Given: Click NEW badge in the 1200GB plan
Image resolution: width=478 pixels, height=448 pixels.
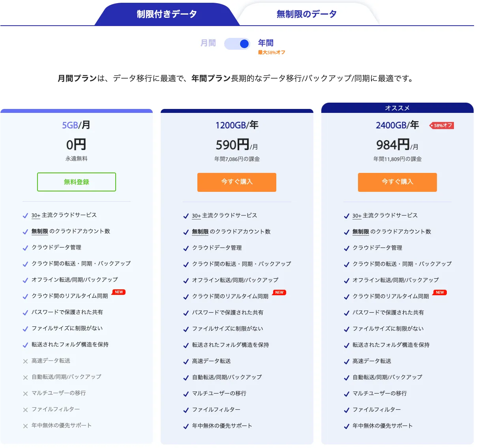Looking at the screenshot, I should tap(279, 292).
